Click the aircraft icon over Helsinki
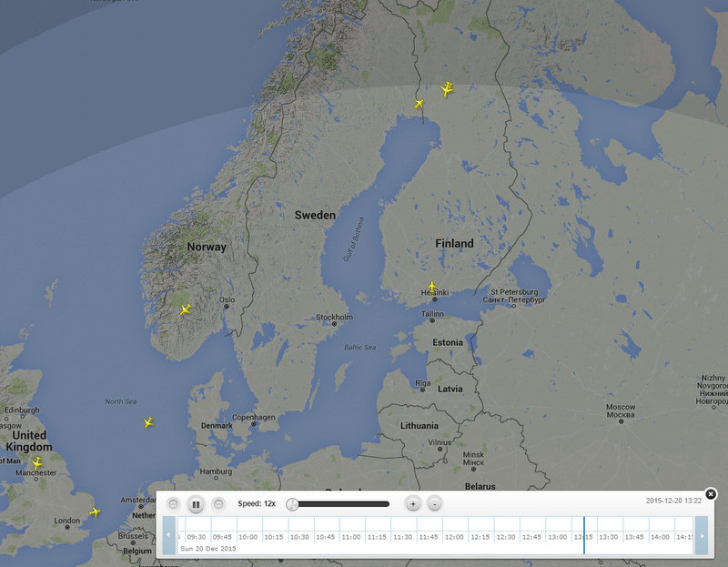 click(x=432, y=287)
